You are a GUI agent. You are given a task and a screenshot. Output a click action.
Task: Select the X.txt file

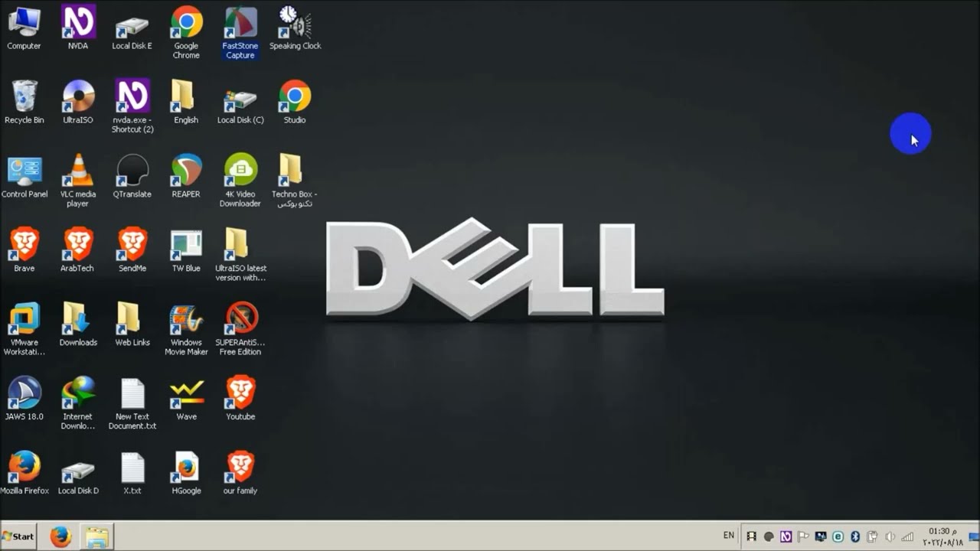tap(132, 474)
